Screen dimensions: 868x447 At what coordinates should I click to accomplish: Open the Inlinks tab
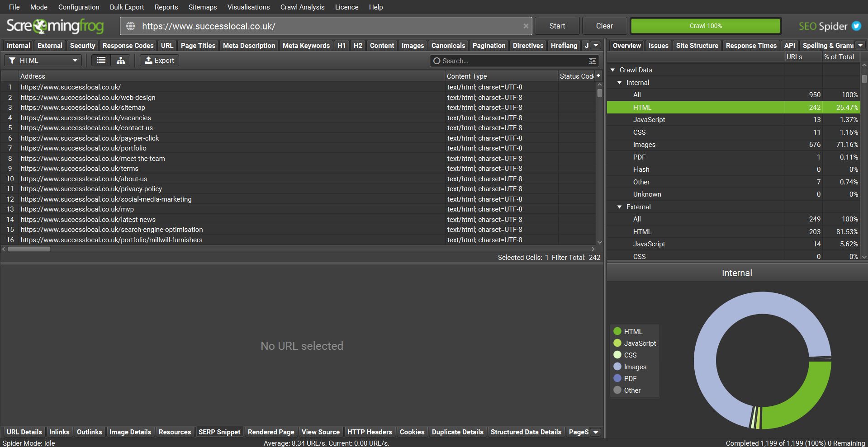(59, 432)
